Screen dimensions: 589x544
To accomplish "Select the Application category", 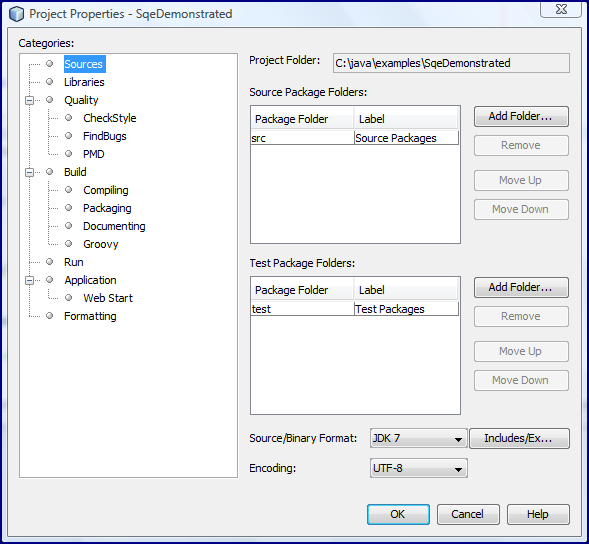I will (x=90, y=280).
